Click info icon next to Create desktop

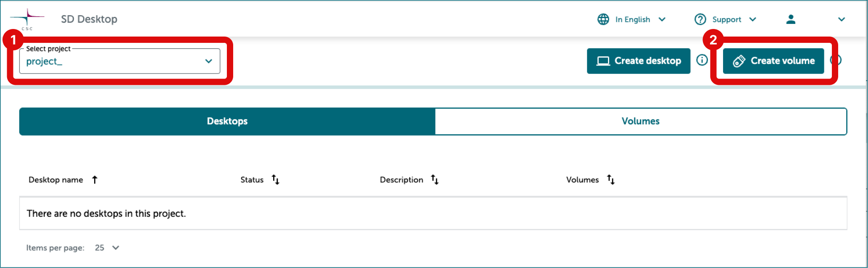coord(702,60)
